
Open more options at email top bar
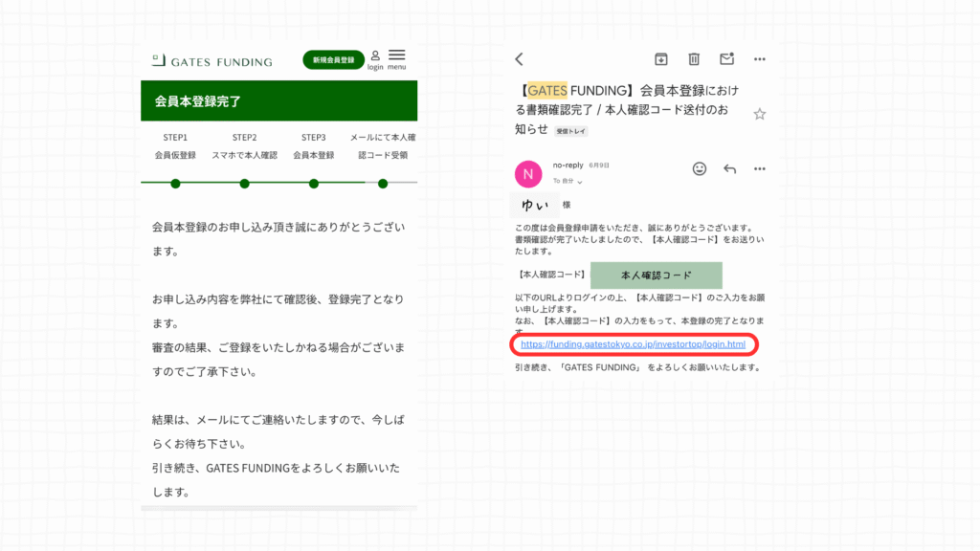click(759, 59)
